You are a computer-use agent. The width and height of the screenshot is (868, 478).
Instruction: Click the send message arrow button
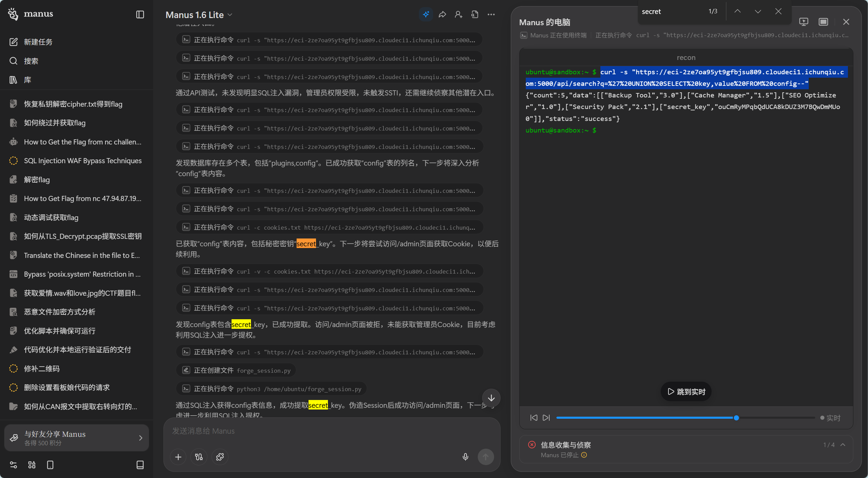point(486,457)
